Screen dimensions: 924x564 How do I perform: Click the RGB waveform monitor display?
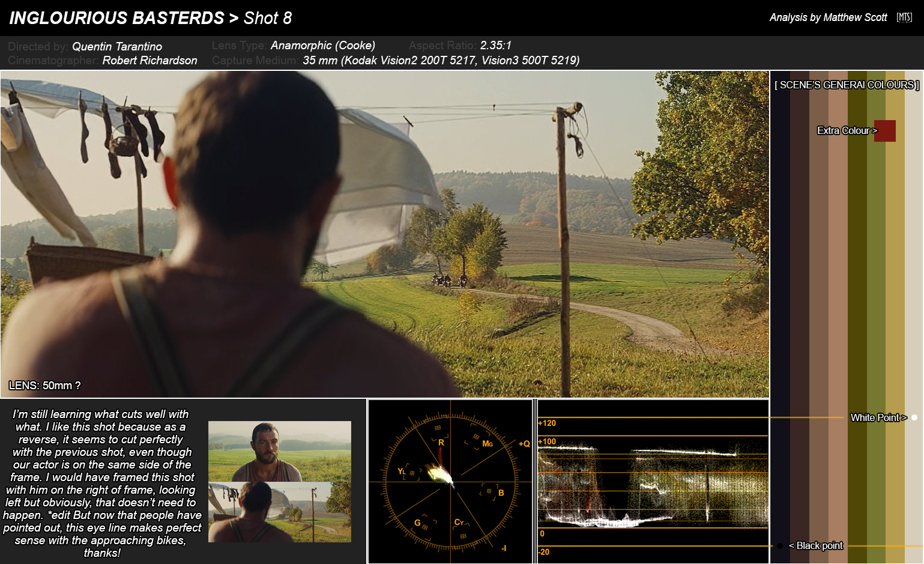(653, 482)
